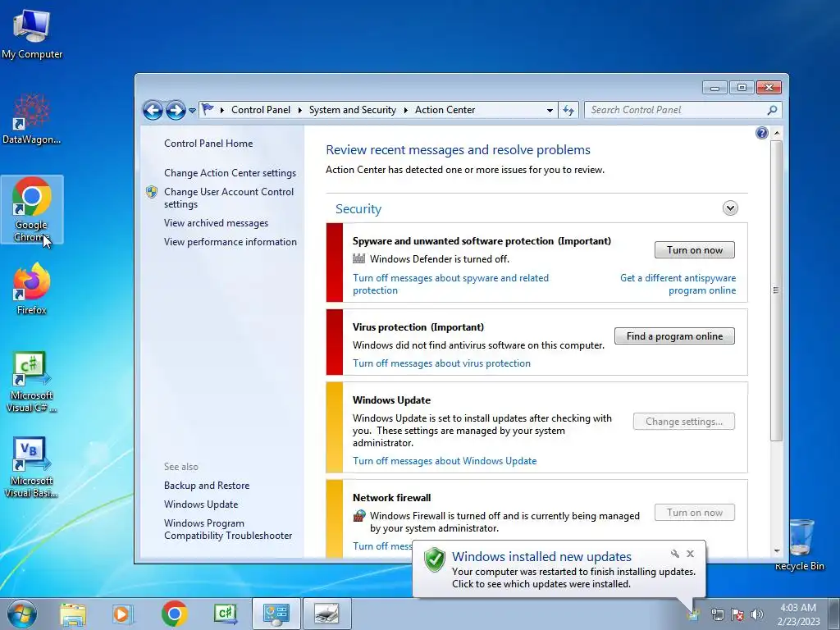Open Backup and Restore link
This screenshot has height=630, width=840.
click(x=207, y=486)
